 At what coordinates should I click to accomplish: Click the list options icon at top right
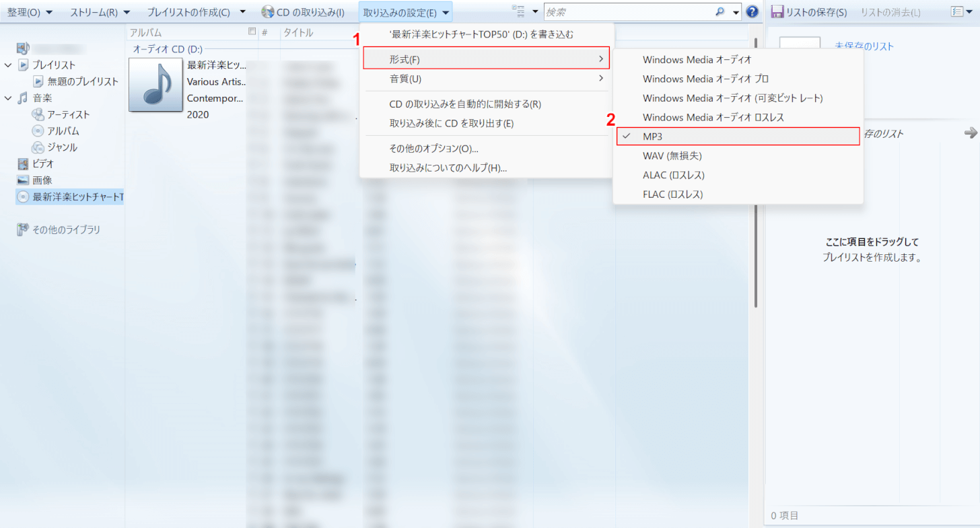point(956,11)
